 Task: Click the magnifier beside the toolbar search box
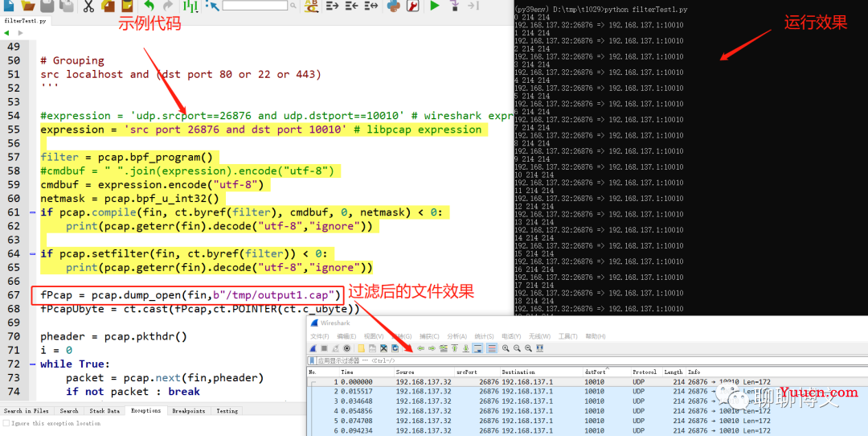(293, 6)
